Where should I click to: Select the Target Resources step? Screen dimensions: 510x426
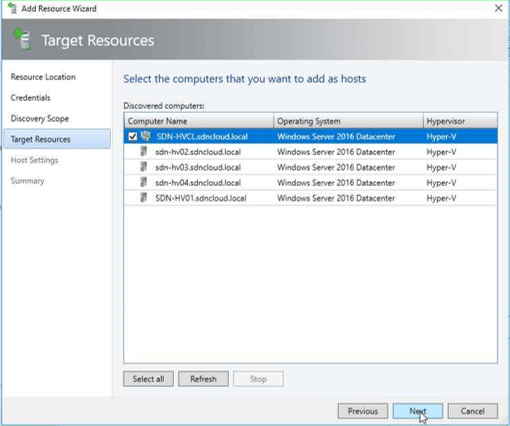pyautogui.click(x=57, y=139)
